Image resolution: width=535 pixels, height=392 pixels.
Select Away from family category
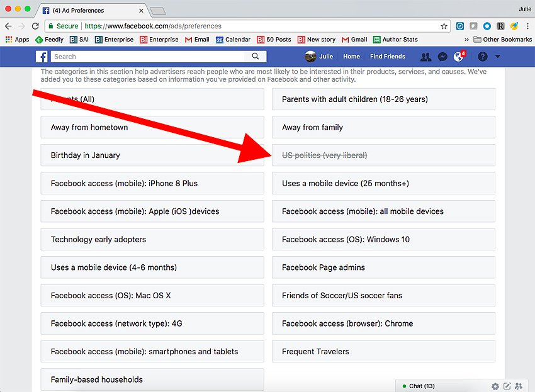[383, 127]
